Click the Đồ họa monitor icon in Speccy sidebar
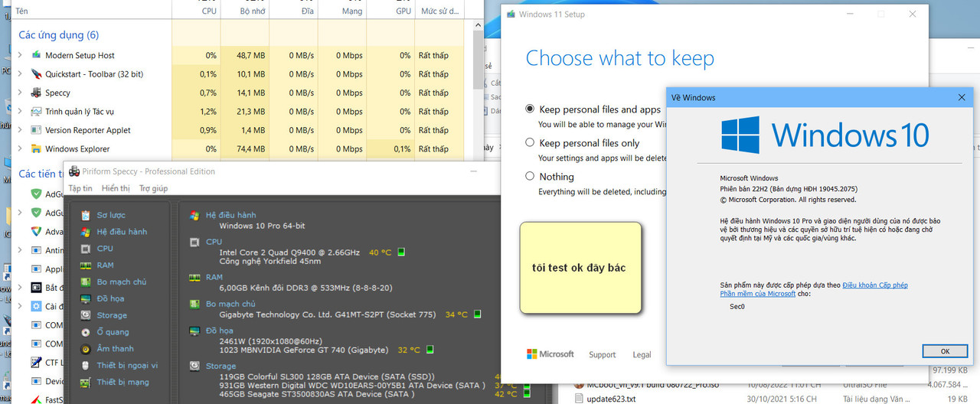980x404 pixels. (x=86, y=298)
